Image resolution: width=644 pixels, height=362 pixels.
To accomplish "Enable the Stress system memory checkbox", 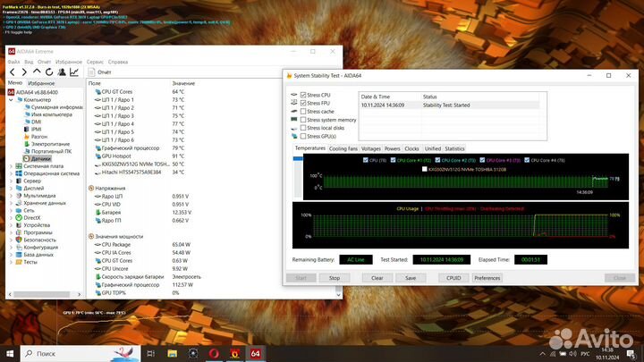I will tap(303, 120).
